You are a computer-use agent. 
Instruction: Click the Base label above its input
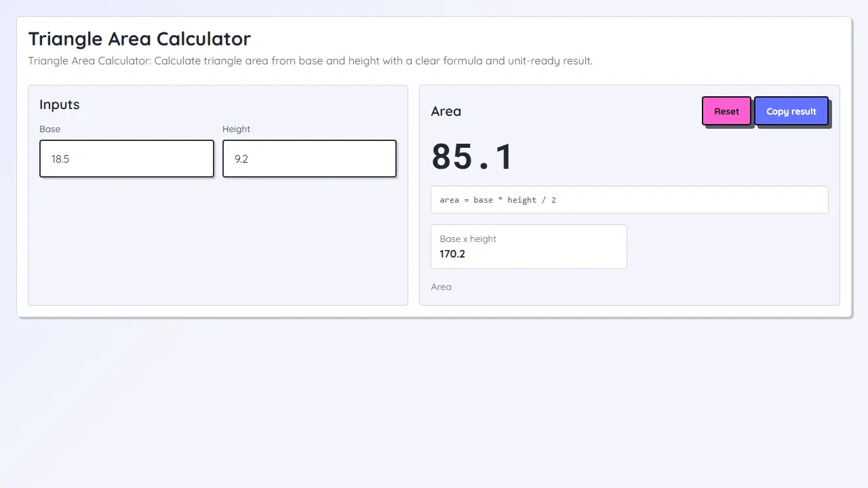coord(50,129)
